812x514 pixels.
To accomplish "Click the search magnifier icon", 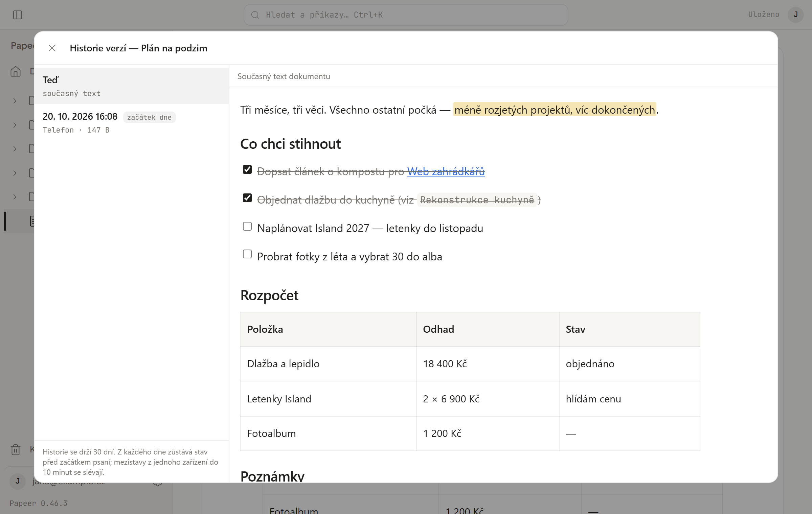I will pyautogui.click(x=255, y=15).
